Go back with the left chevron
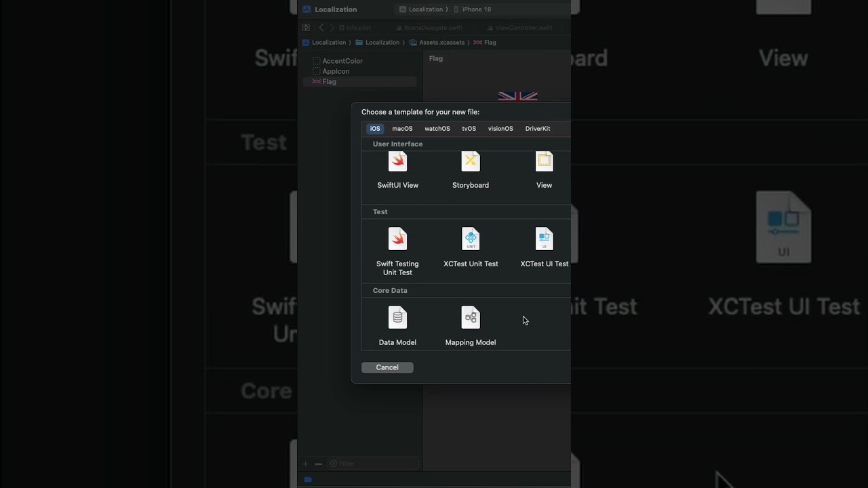Image resolution: width=868 pixels, height=488 pixels. coord(321,28)
